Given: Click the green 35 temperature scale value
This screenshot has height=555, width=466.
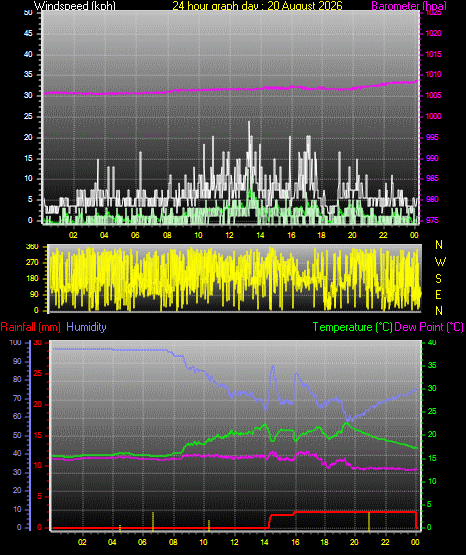Looking at the screenshot, I should 432,365.
